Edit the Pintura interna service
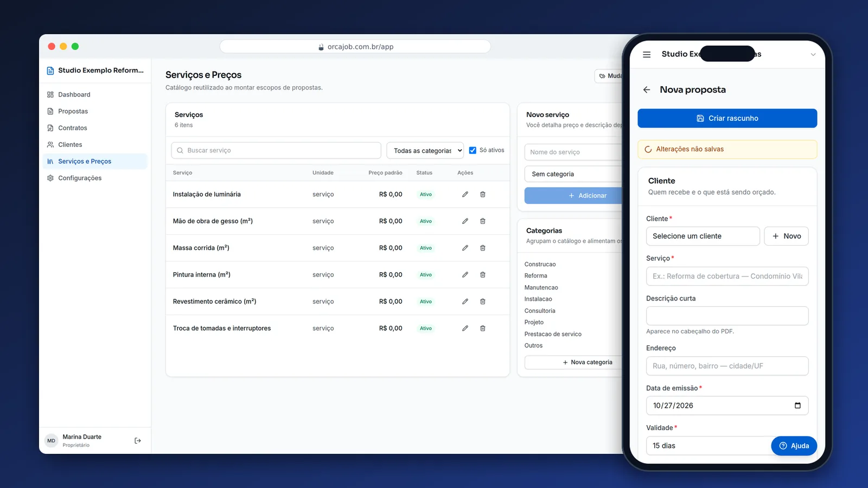Viewport: 868px width, 488px height. pos(465,275)
